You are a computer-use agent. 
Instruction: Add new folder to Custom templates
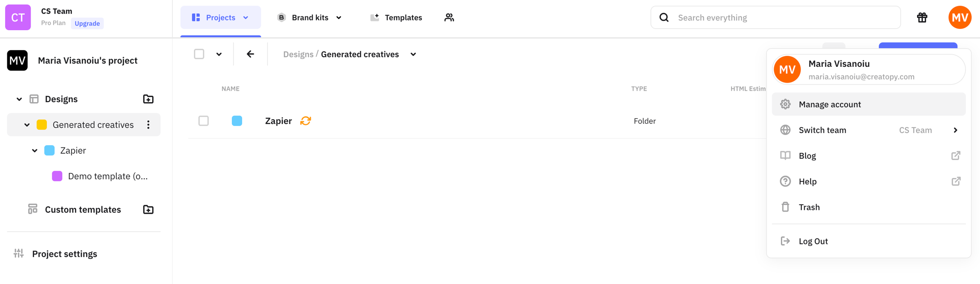148,209
